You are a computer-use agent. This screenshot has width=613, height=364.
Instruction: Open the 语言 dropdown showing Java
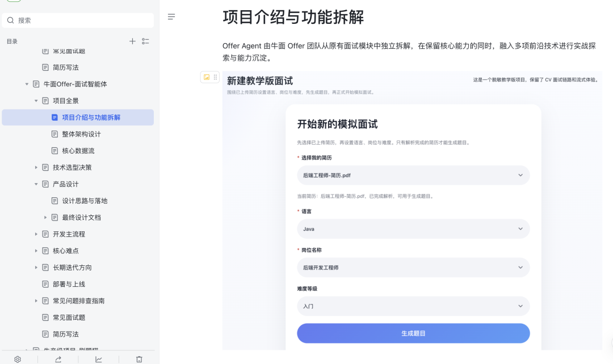[413, 229]
